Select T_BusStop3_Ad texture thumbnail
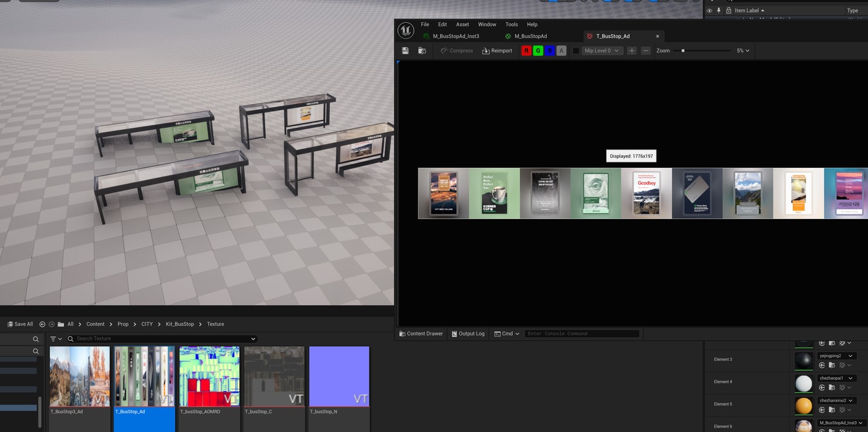Viewport: 868px width, 432px height. [x=80, y=376]
